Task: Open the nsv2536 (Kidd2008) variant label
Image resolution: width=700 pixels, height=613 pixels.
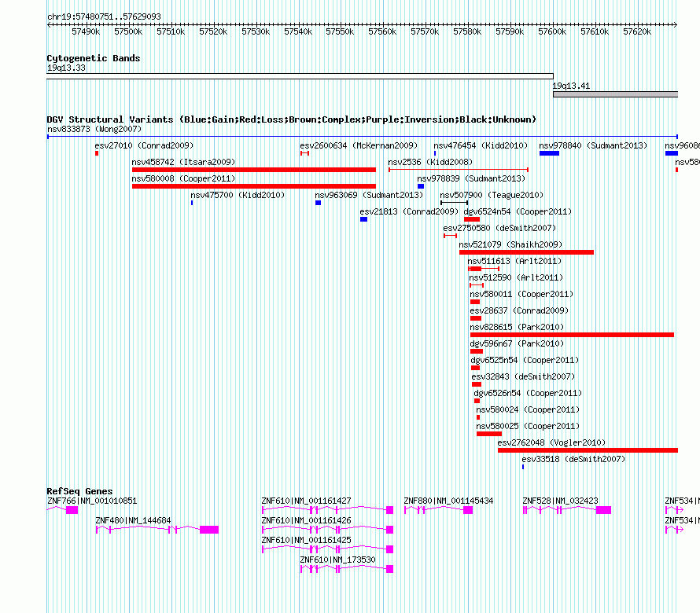Action: [430, 163]
